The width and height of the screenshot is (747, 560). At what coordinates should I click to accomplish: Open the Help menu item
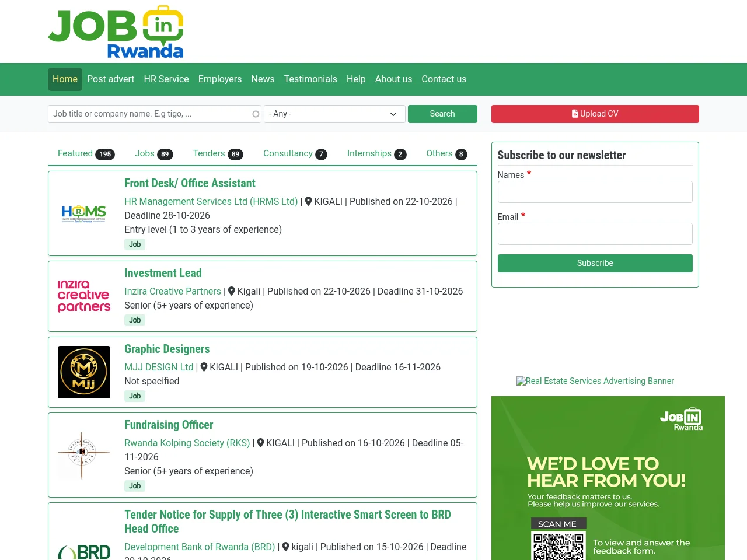(356, 79)
